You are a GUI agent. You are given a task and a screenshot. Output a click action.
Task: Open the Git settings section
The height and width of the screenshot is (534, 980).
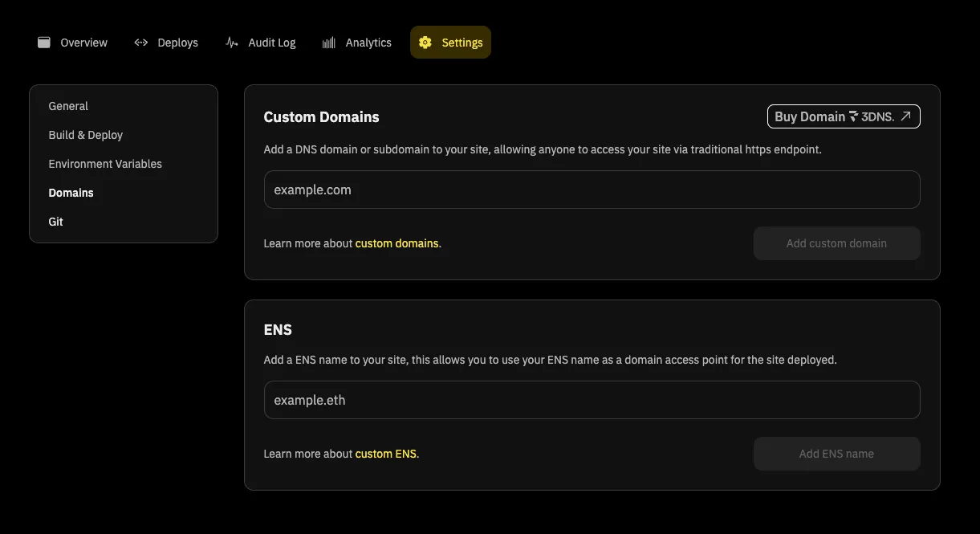[x=56, y=222]
